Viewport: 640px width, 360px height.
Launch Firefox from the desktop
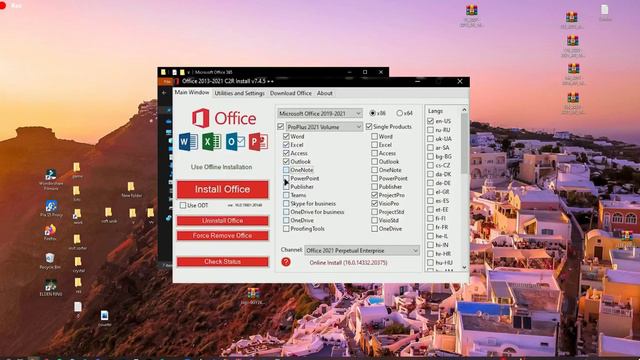click(50, 233)
